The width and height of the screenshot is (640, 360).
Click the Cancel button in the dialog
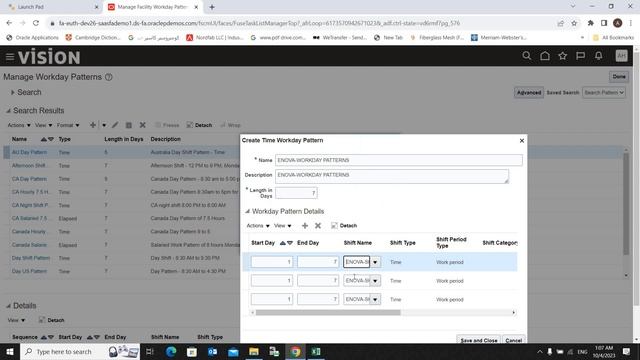point(513,340)
